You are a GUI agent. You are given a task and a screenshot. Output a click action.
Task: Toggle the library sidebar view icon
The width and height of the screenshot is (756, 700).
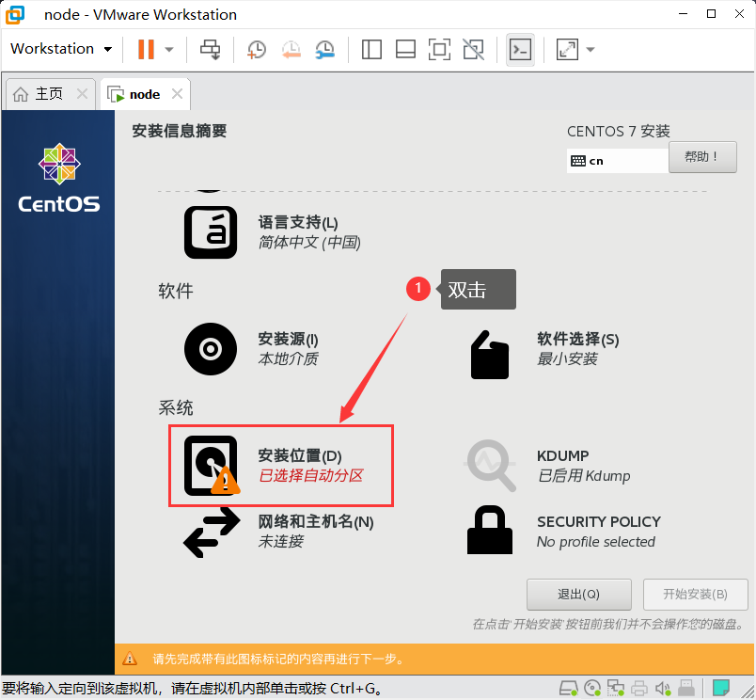371,49
